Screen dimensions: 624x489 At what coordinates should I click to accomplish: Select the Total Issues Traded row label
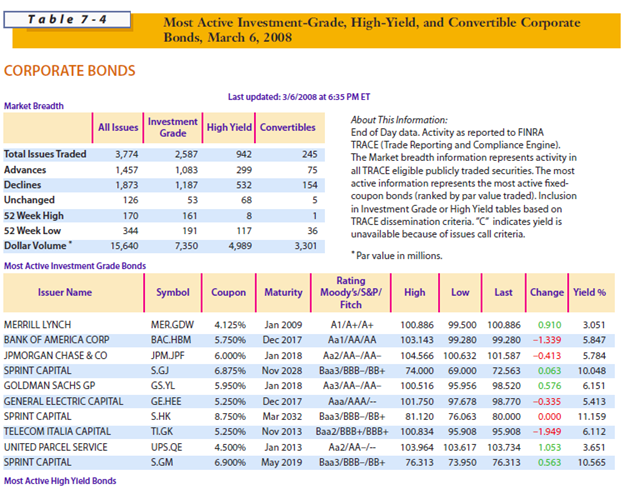tap(45, 154)
